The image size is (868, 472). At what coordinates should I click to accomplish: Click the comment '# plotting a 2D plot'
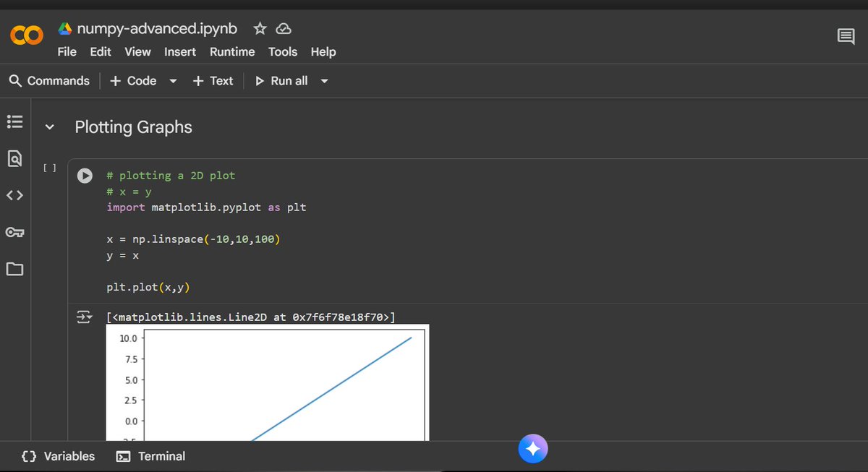coord(171,176)
